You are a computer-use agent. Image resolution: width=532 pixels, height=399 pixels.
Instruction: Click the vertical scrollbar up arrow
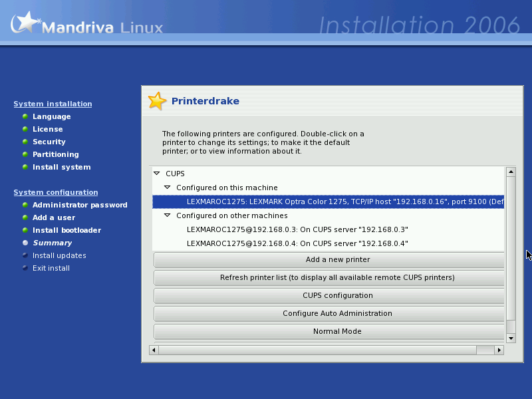(x=511, y=172)
